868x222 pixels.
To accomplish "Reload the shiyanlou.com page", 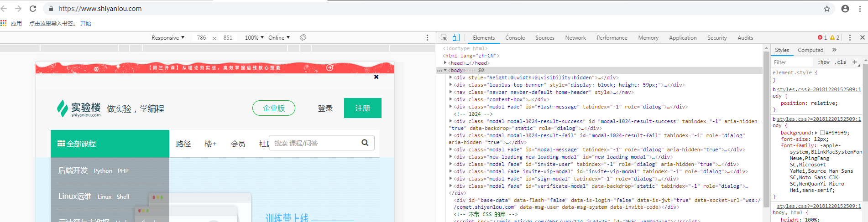I will pyautogui.click(x=33, y=9).
